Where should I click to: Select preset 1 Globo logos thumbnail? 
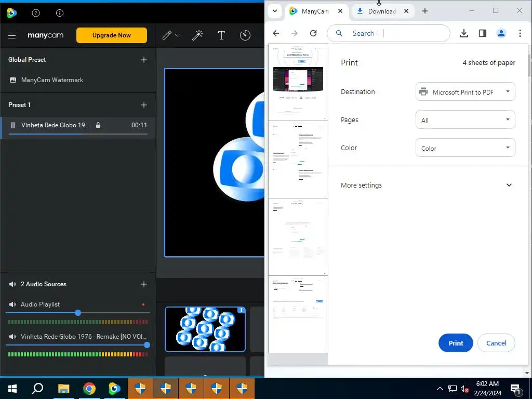tap(205, 329)
